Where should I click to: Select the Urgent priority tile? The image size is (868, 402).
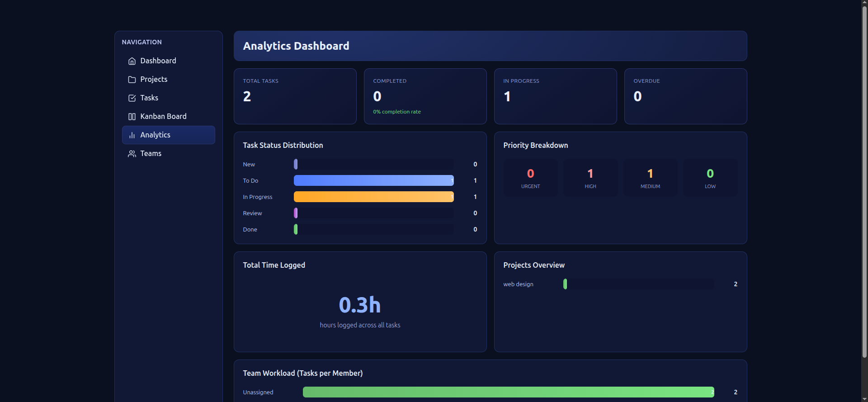(x=531, y=178)
